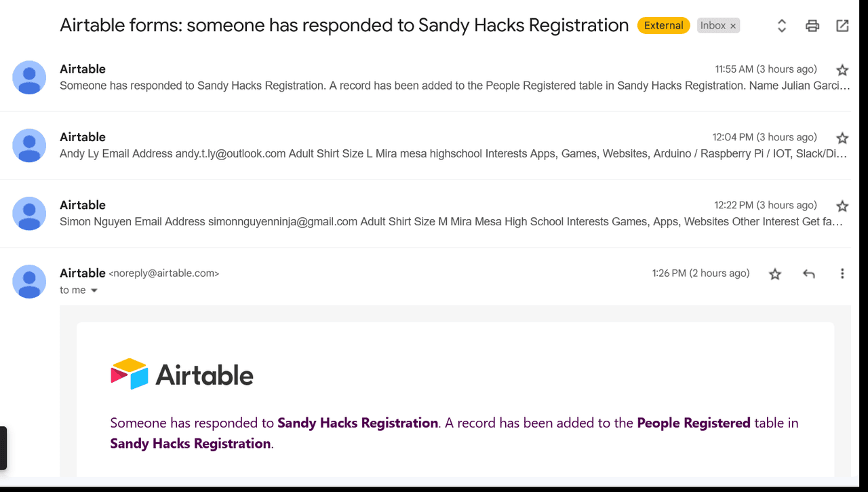Open conversation in a new window

pos(842,26)
